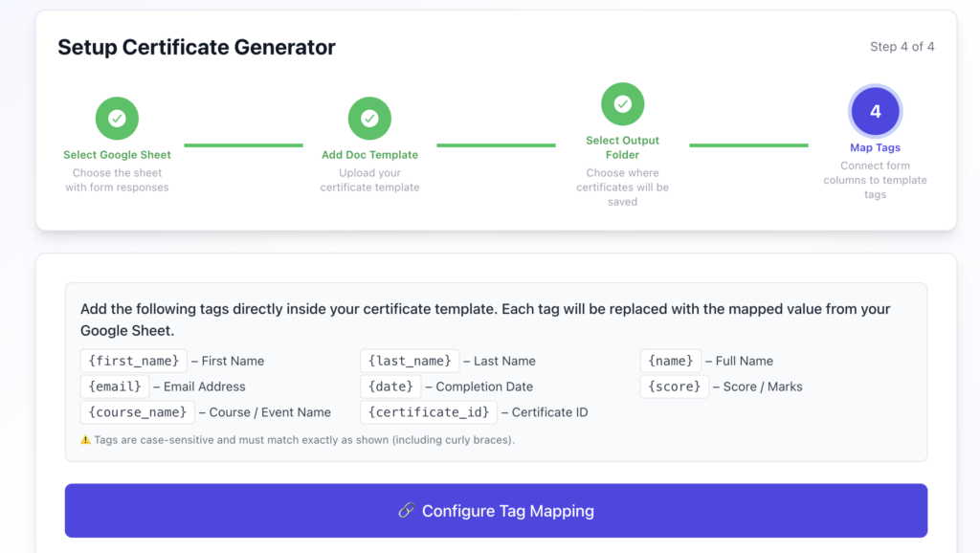Open the Select Google Sheet step label
980x553 pixels.
click(x=117, y=155)
